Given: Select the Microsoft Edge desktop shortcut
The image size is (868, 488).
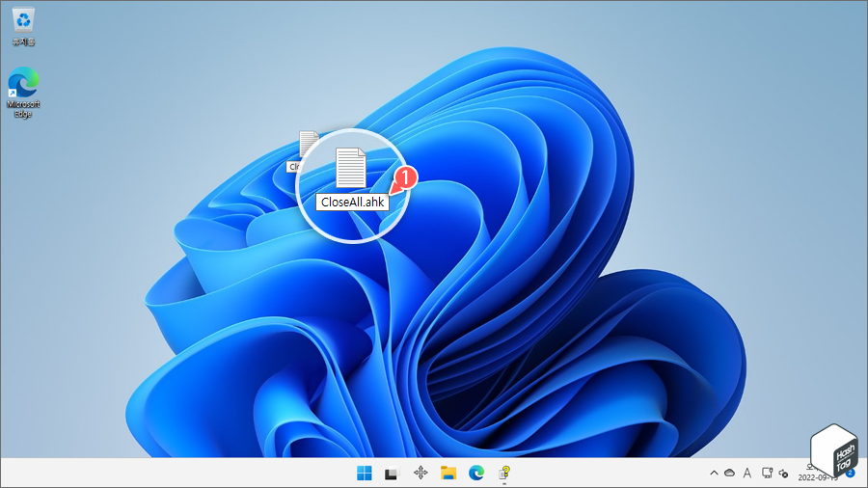Looking at the screenshot, I should coord(23,92).
